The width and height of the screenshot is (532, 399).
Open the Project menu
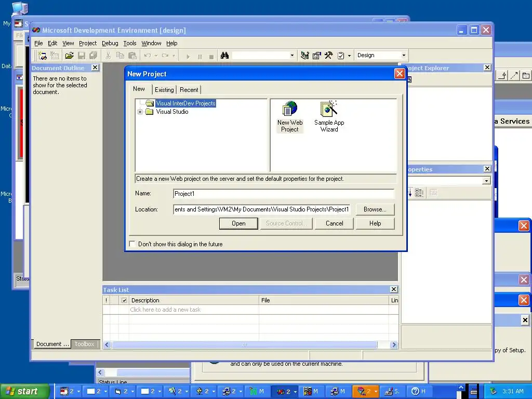point(87,43)
